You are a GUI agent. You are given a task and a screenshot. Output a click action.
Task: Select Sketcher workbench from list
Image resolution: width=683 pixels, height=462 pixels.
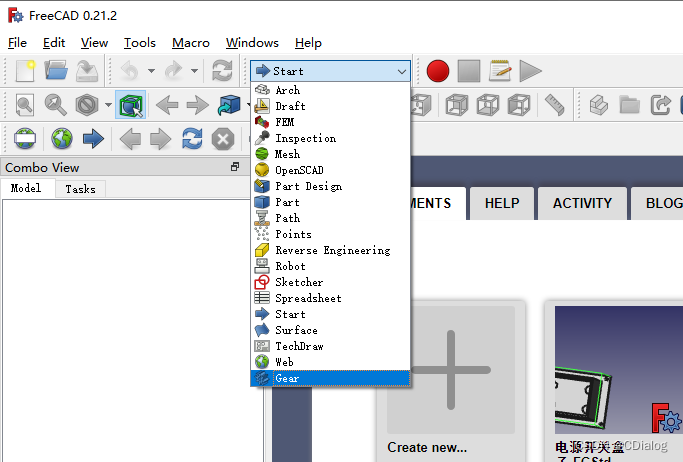(330, 282)
